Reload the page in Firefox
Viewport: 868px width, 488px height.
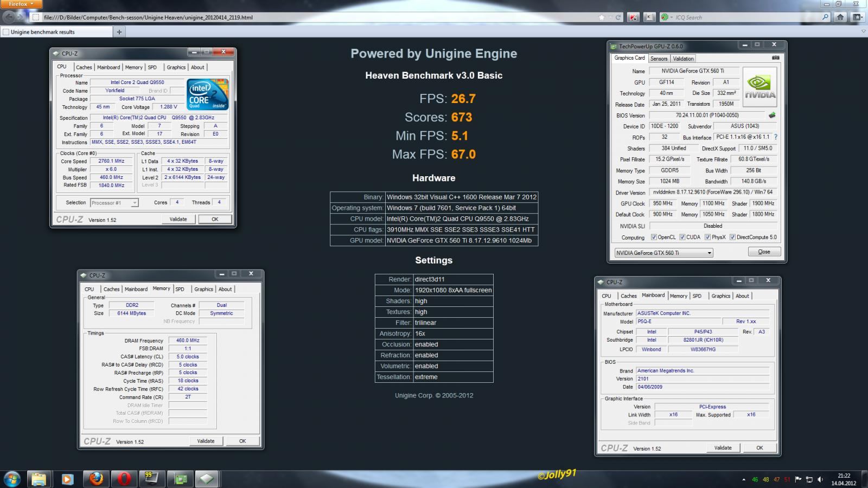point(618,17)
